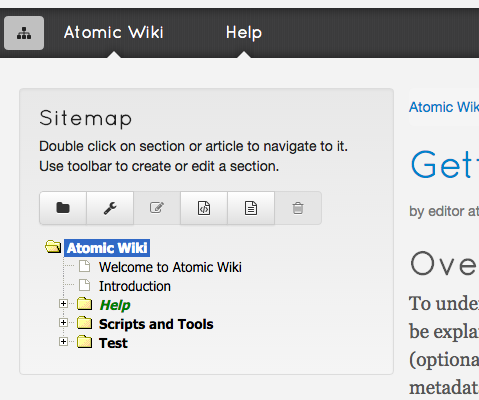The height and width of the screenshot is (400, 479).
Task: Click the open folder icon beside Atomic Wiki
Action: [x=53, y=247]
